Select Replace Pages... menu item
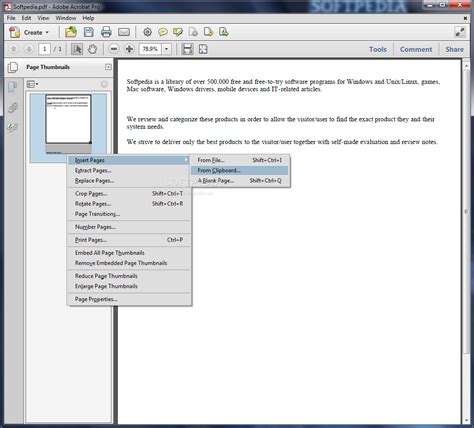Viewport: 474px width, 428px height. pos(129,181)
